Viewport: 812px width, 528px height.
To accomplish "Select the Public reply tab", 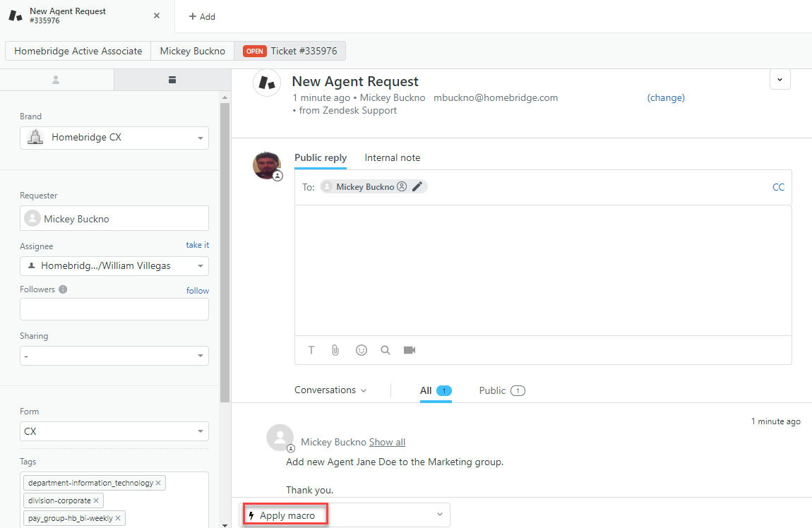I will [x=321, y=158].
